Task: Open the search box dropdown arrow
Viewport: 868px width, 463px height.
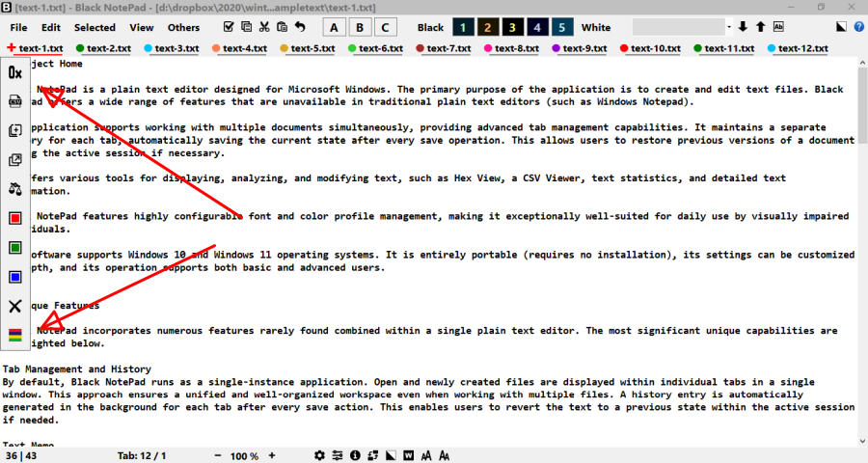Action: pos(729,27)
